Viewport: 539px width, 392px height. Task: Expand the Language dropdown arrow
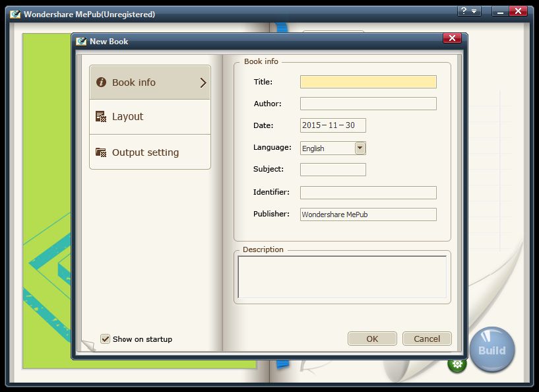click(360, 148)
